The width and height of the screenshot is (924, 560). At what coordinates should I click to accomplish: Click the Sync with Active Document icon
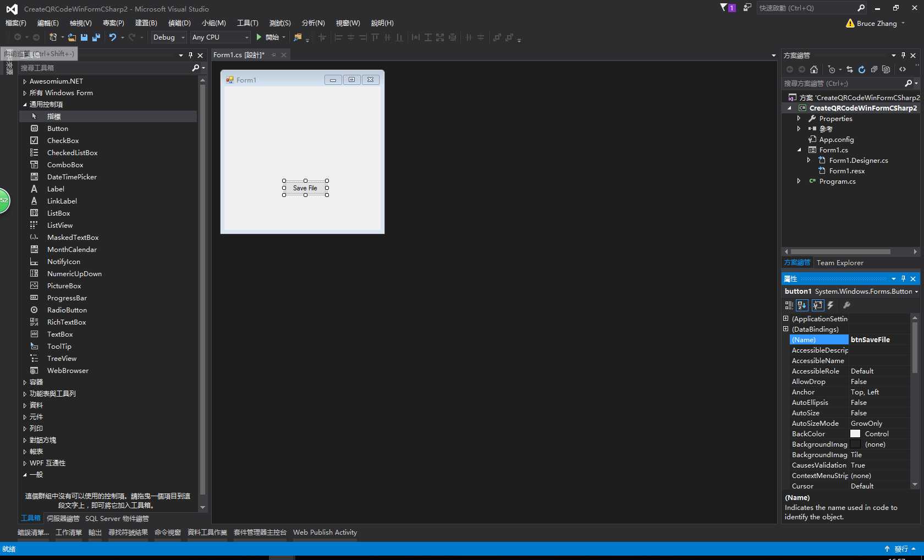tap(850, 69)
